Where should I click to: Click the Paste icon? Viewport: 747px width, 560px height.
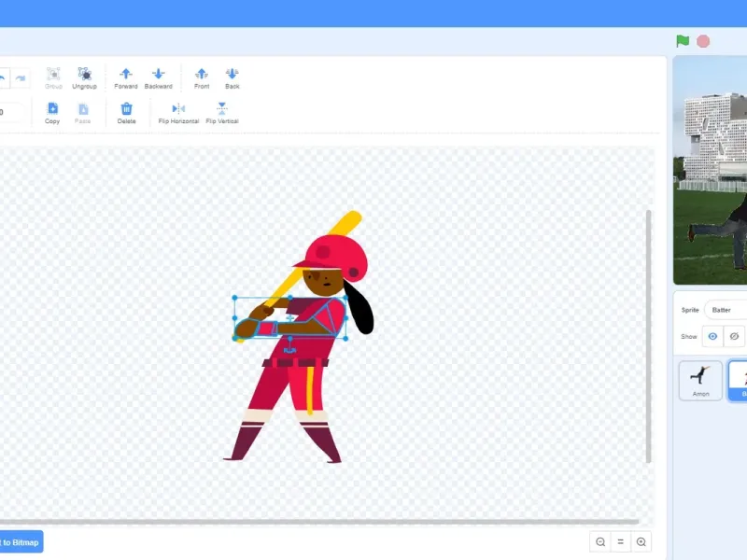click(82, 113)
